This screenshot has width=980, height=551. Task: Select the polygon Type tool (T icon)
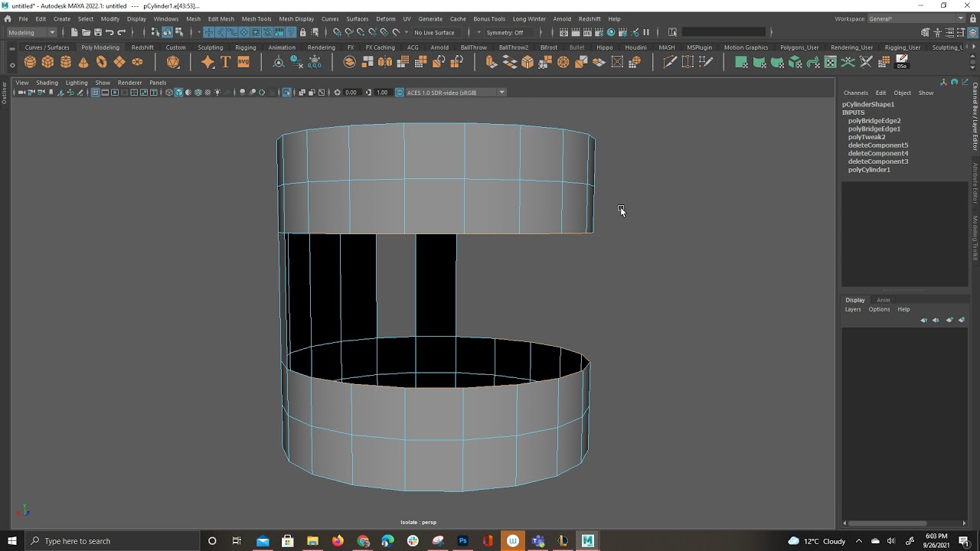tap(226, 62)
